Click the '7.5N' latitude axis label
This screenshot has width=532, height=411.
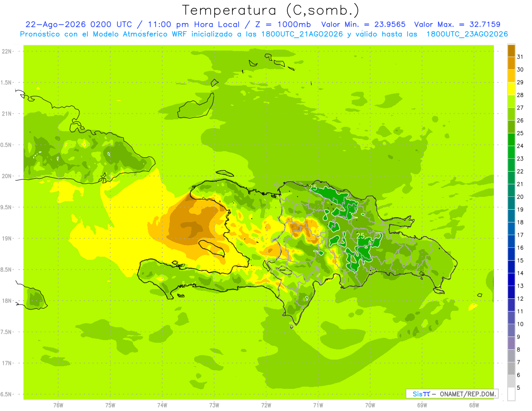tap(7, 332)
